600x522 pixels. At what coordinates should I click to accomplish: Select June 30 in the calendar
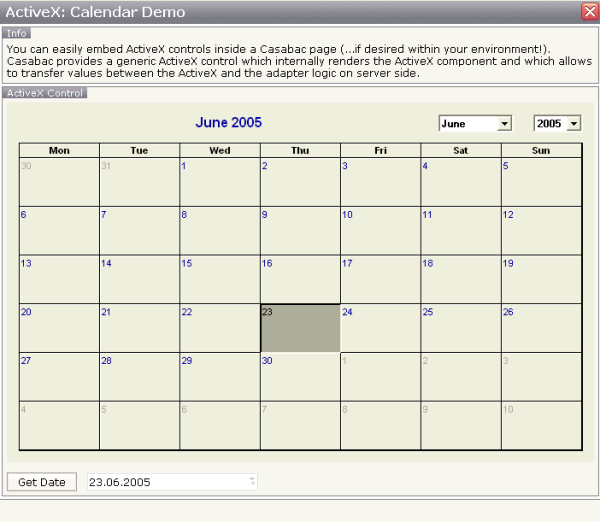tap(300, 377)
